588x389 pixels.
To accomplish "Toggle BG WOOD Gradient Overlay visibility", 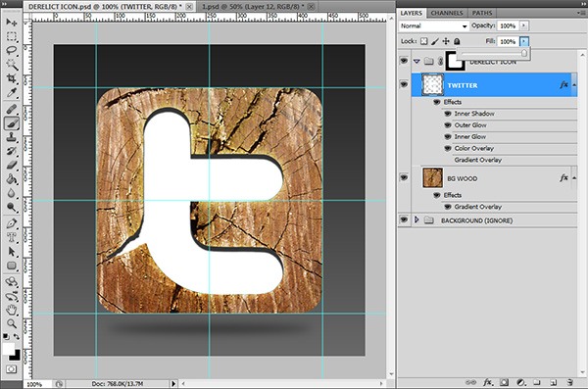I will pos(448,207).
